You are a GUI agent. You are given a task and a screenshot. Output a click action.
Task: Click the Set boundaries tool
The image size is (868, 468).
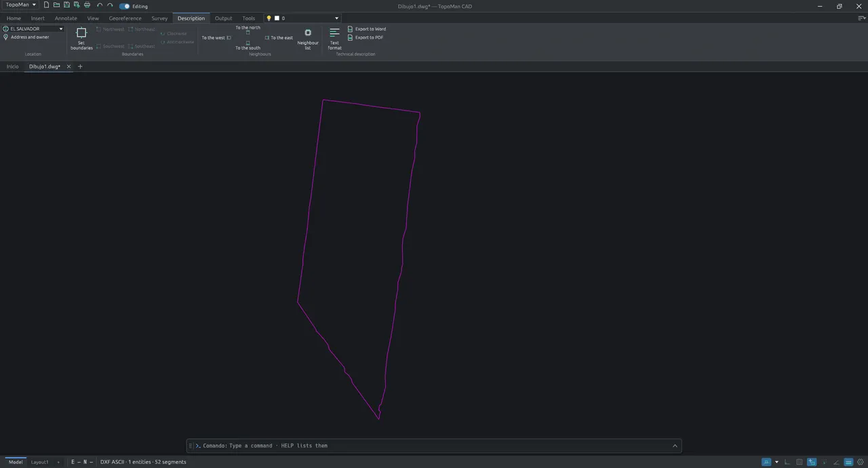81,39
